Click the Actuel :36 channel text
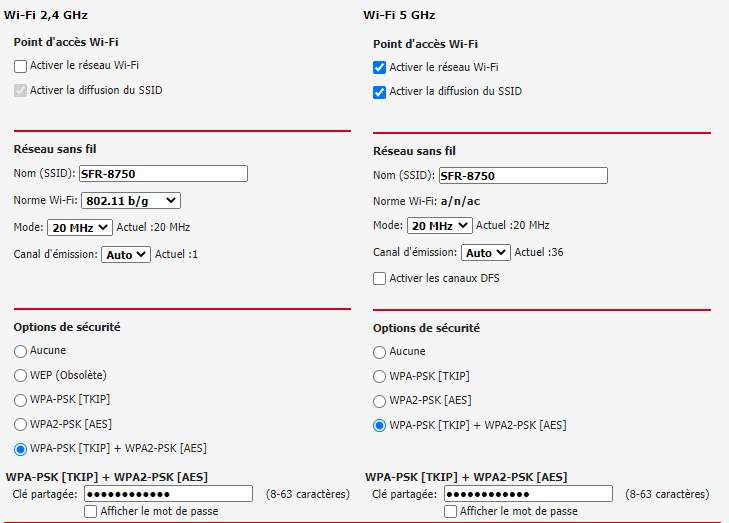This screenshot has height=523, width=729. pos(539,252)
